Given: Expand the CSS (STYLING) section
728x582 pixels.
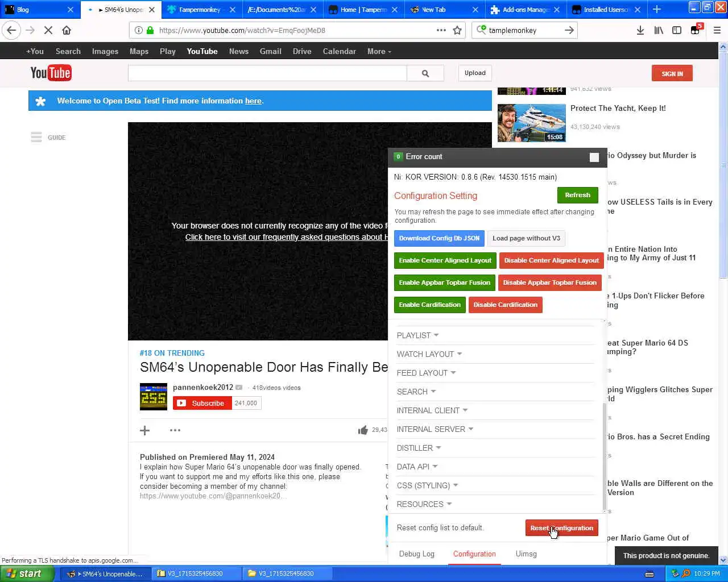Looking at the screenshot, I should pos(428,485).
